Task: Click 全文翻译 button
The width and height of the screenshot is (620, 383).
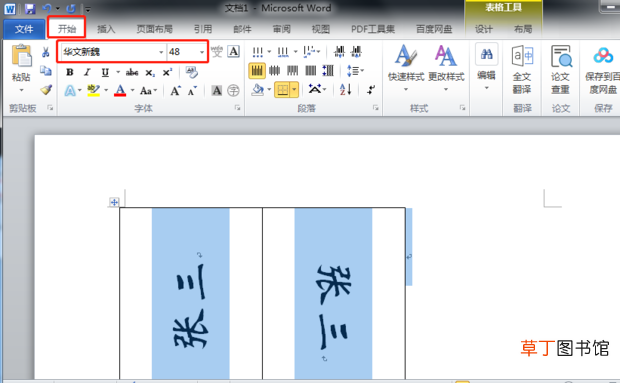Action: 522,70
